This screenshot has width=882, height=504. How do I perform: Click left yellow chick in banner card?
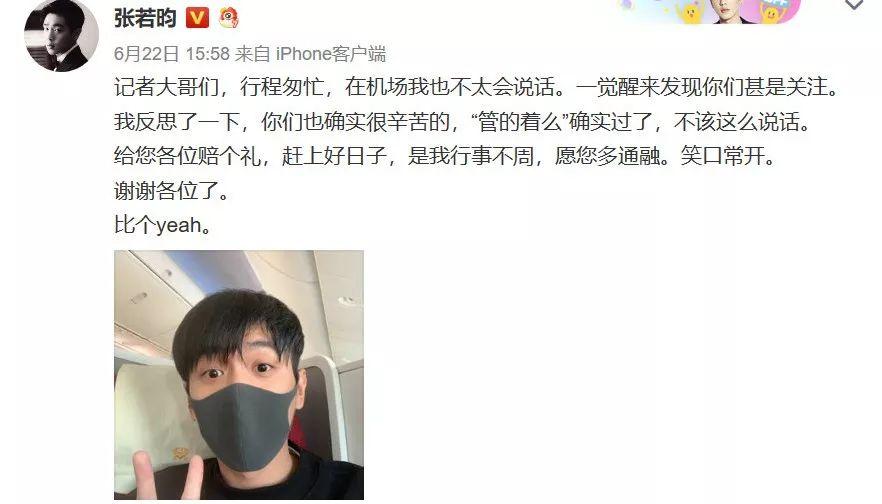[x=691, y=12]
